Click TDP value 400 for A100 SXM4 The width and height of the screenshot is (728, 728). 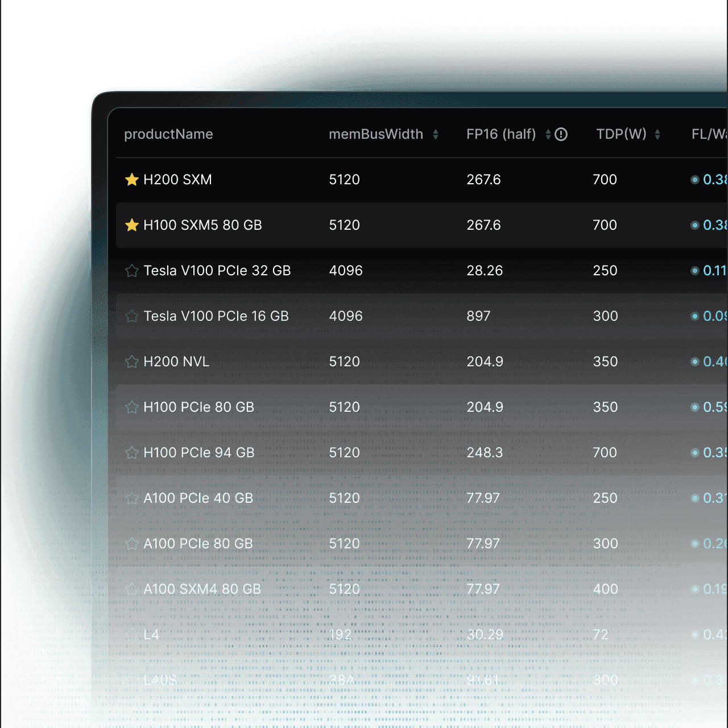[x=605, y=589]
